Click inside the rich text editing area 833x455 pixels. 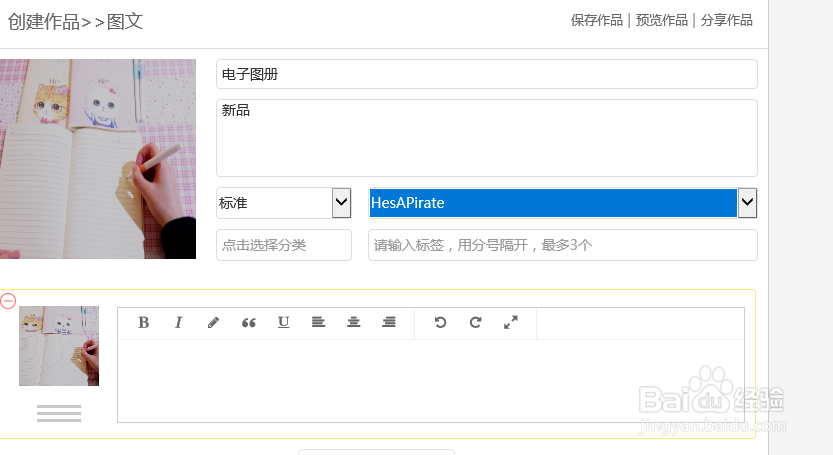tap(431, 381)
